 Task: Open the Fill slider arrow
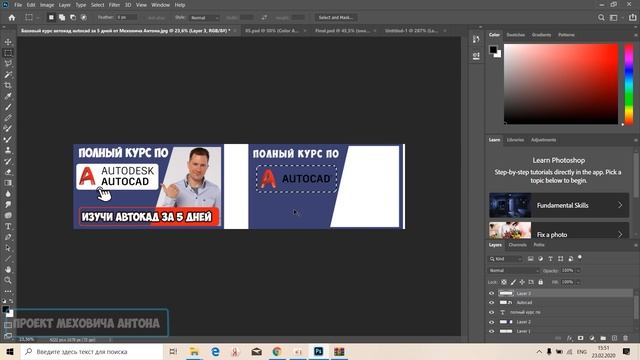[x=578, y=282]
